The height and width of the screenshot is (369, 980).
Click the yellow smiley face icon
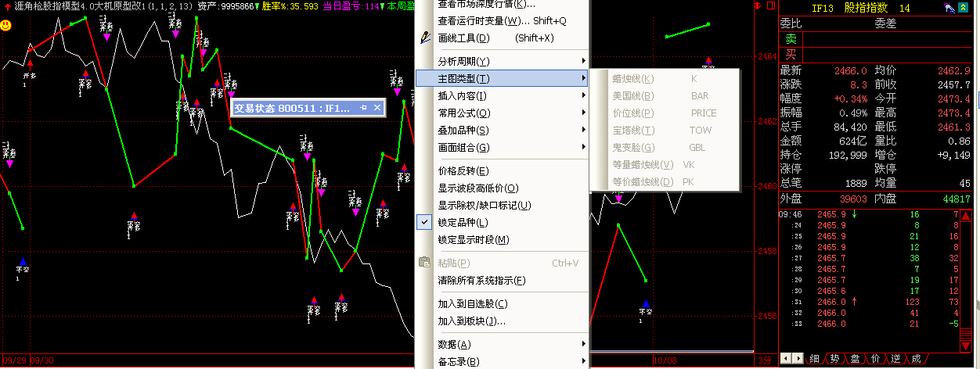coord(5,25)
